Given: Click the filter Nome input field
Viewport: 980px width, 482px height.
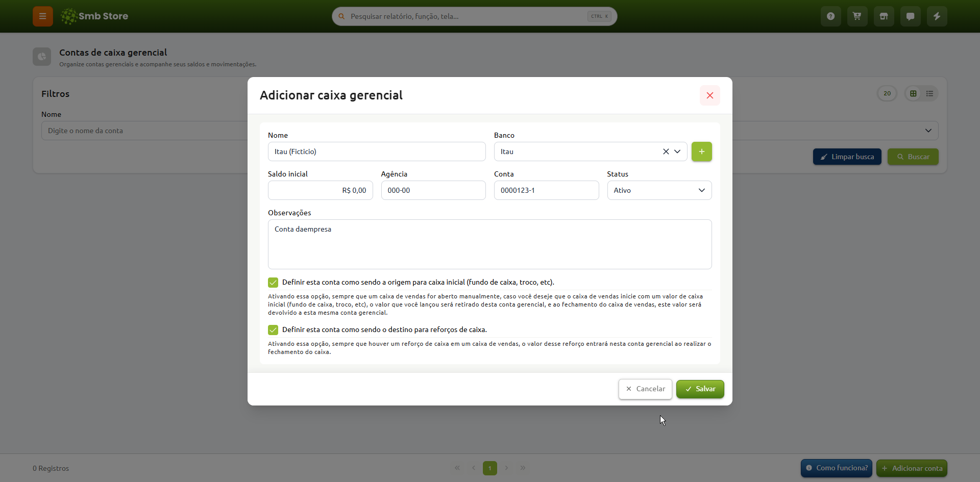Looking at the screenshot, I should coord(144,131).
